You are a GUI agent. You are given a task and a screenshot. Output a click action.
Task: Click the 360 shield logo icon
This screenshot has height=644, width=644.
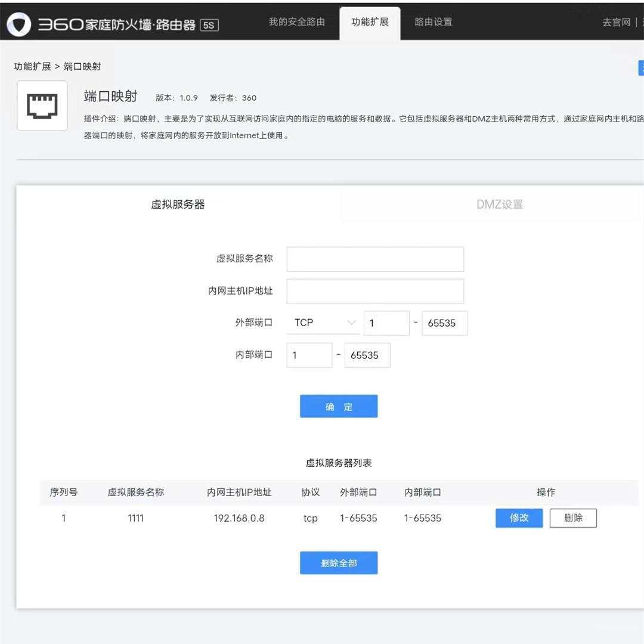coord(18,23)
